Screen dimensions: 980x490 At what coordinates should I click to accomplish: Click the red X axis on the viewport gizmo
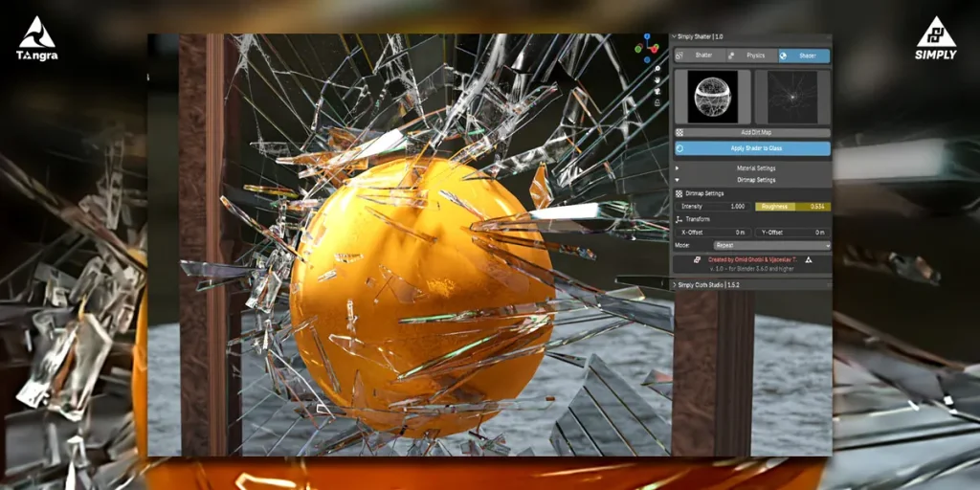[655, 48]
